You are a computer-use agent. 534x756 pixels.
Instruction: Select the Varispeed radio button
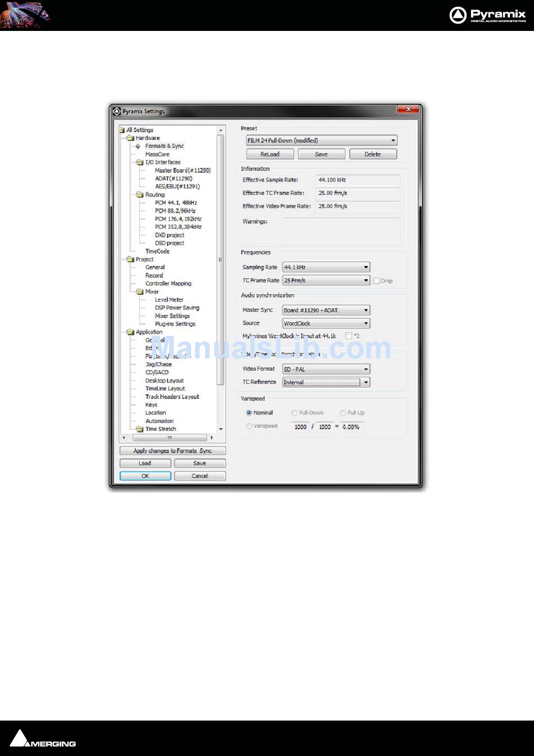click(249, 426)
